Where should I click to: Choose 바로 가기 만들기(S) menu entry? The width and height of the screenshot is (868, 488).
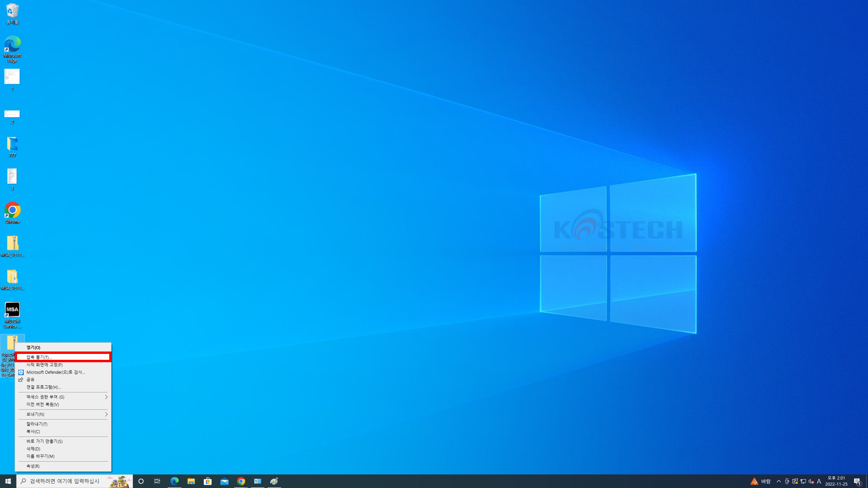63,441
